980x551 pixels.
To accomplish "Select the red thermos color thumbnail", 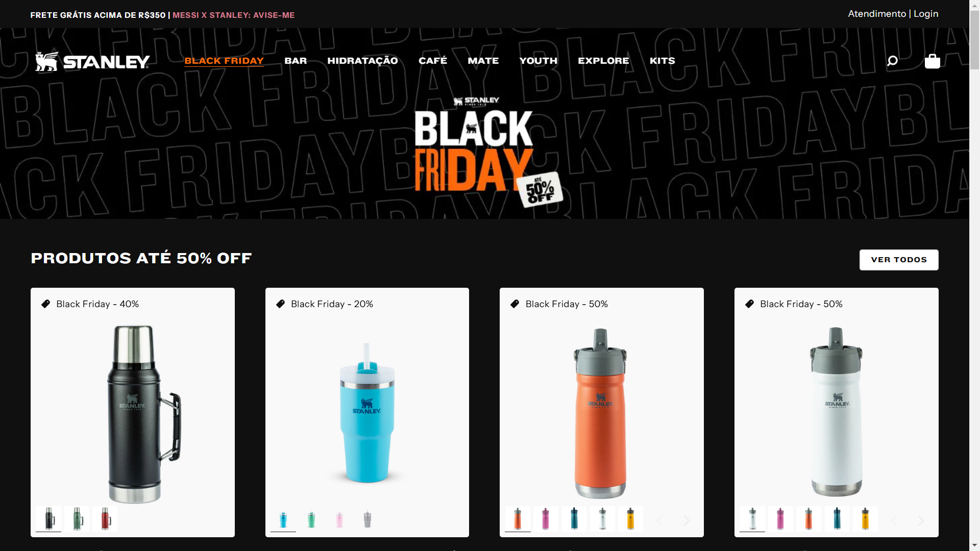I will point(105,519).
